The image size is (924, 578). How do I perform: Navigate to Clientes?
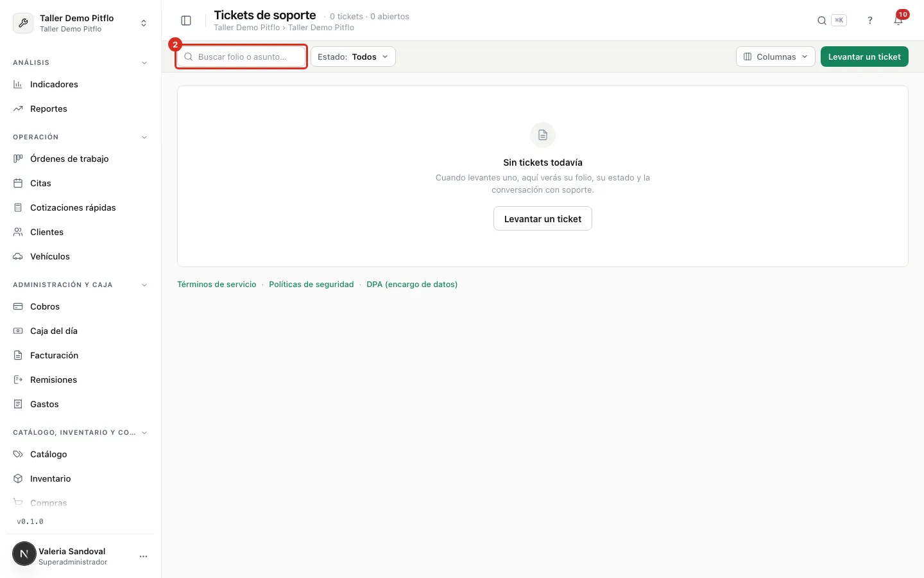pos(47,232)
